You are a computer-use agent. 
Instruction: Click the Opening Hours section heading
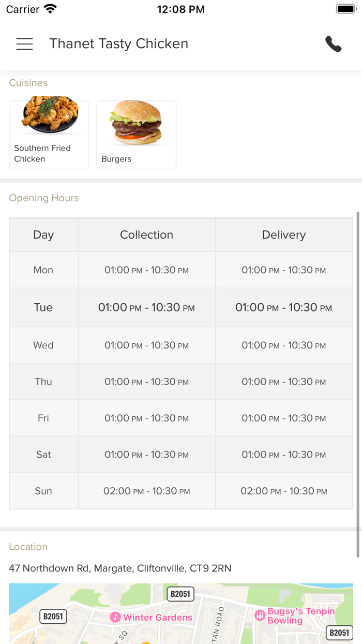44,198
